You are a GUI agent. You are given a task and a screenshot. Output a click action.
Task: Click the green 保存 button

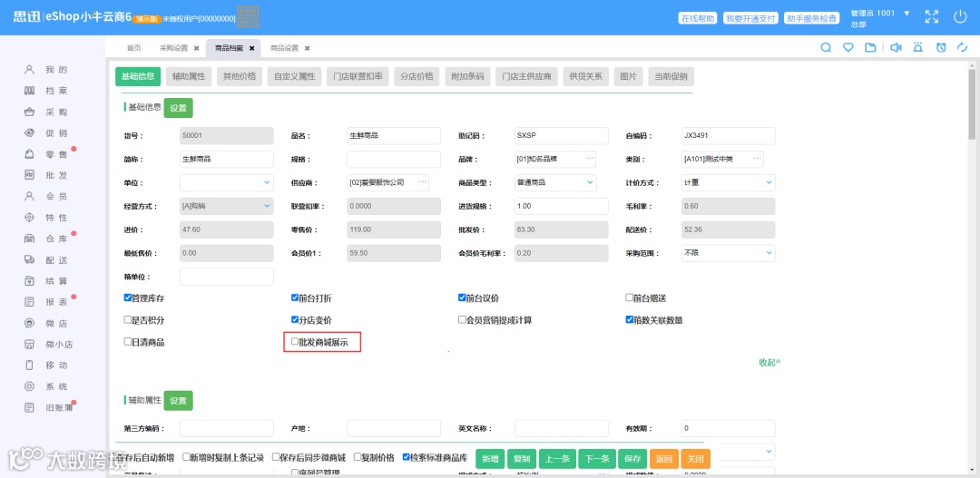coord(632,459)
